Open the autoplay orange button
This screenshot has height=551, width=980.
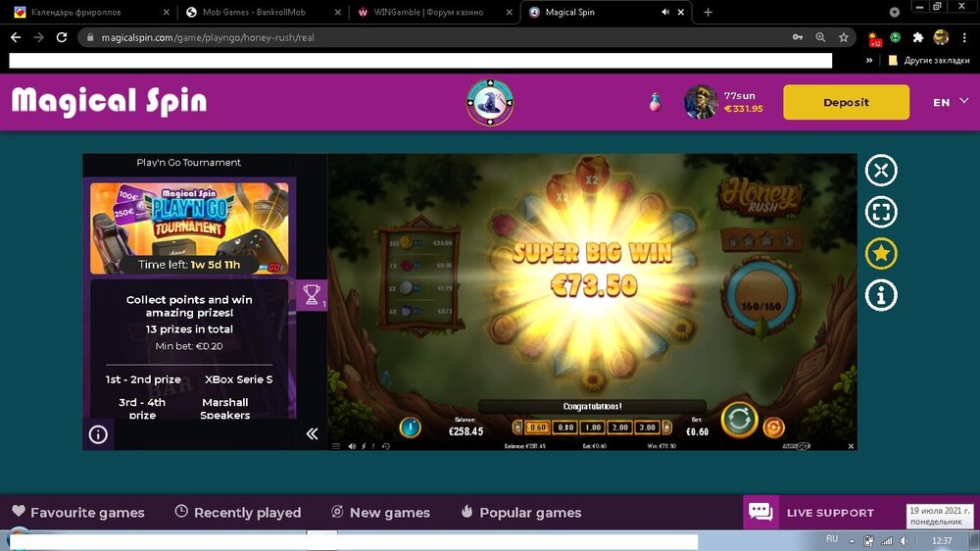coord(773,427)
